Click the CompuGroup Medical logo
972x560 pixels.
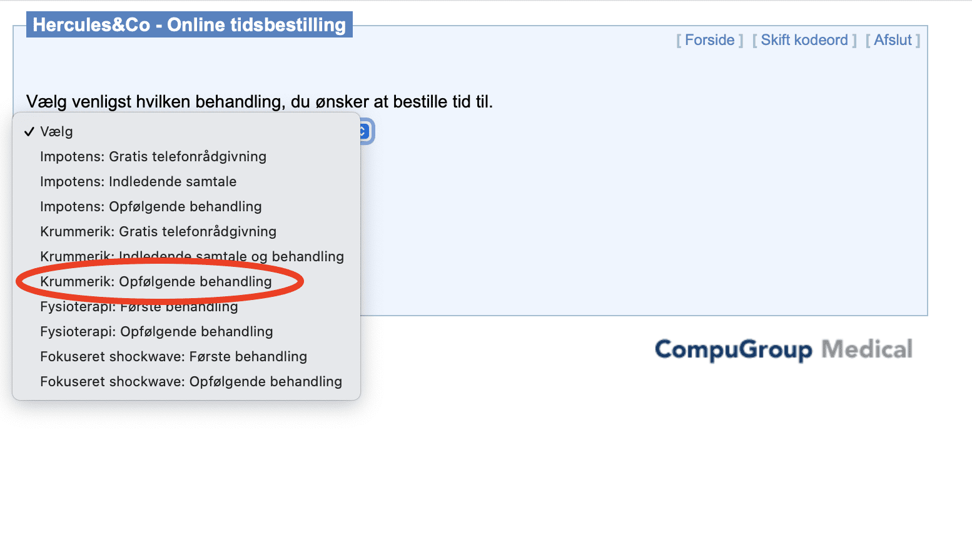coord(784,349)
